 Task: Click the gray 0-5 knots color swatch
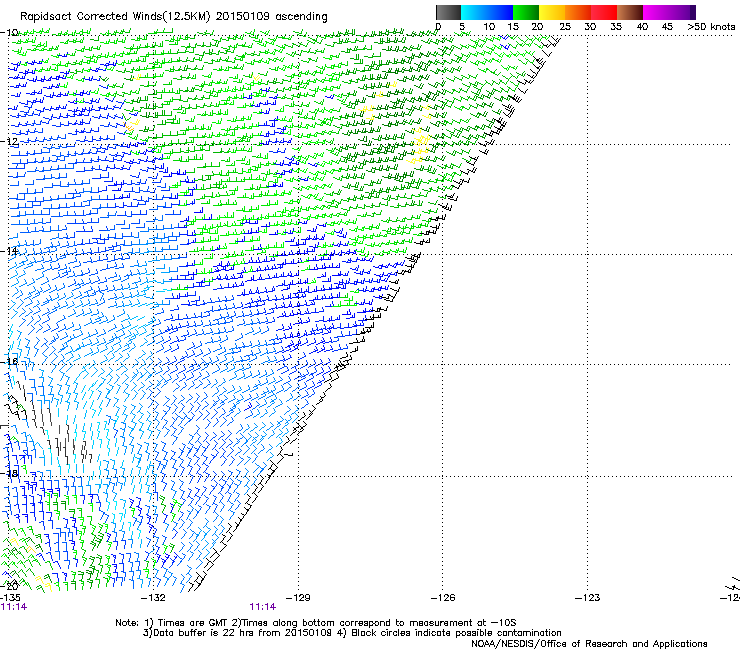click(x=448, y=12)
